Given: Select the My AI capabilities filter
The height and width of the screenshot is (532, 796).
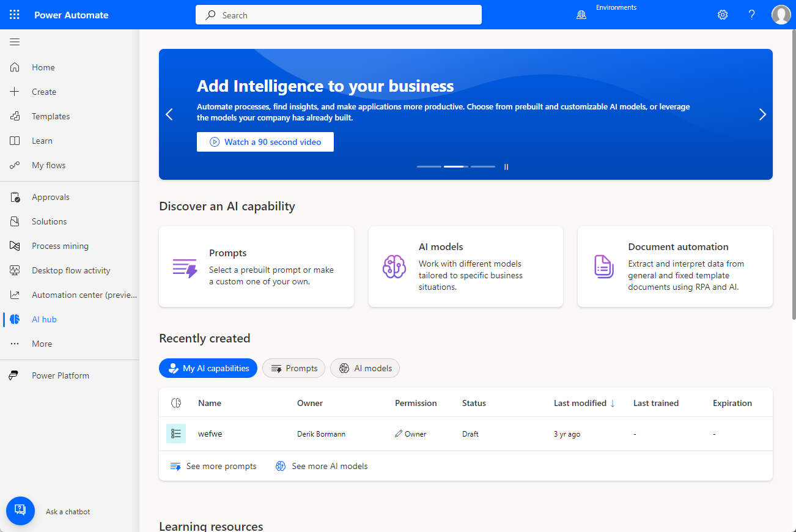Looking at the screenshot, I should [x=208, y=368].
